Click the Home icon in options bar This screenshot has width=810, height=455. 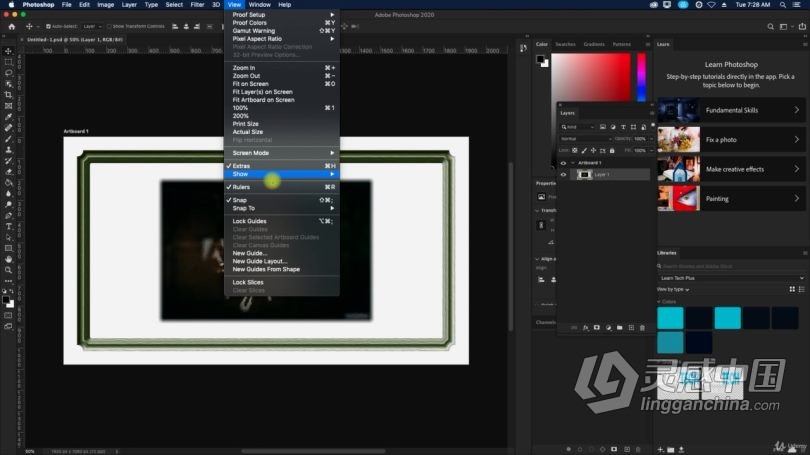[x=12, y=26]
